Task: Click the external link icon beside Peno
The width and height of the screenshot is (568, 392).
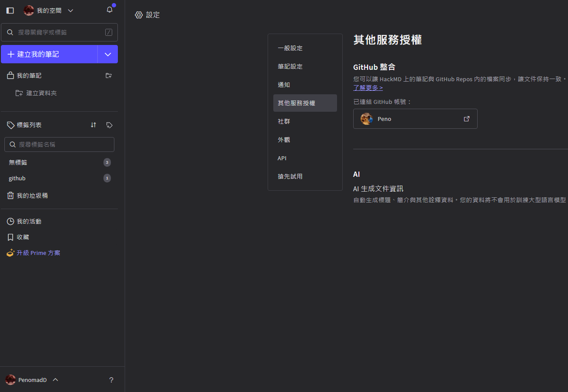Action: pos(467,119)
